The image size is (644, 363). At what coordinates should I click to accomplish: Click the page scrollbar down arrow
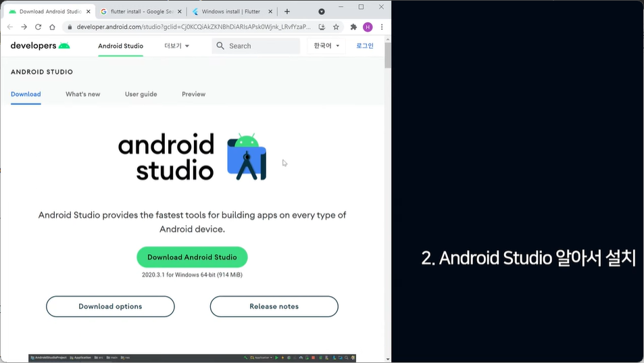388,359
